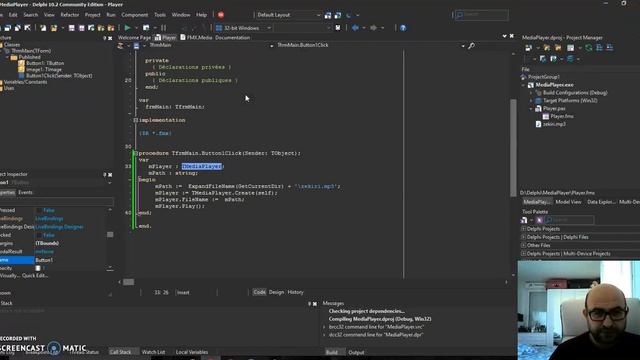This screenshot has width=640, height=360.
Task: Click the Tool Palette category icon
Action: tap(524, 220)
